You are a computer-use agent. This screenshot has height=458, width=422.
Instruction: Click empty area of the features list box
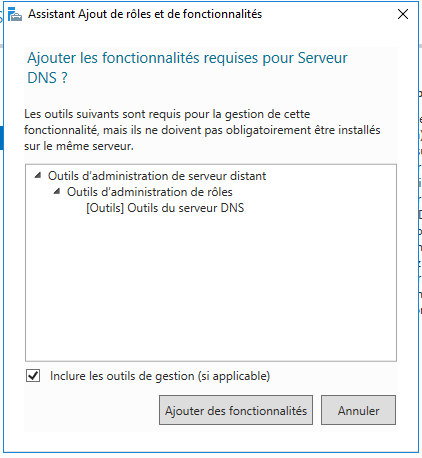(x=211, y=287)
